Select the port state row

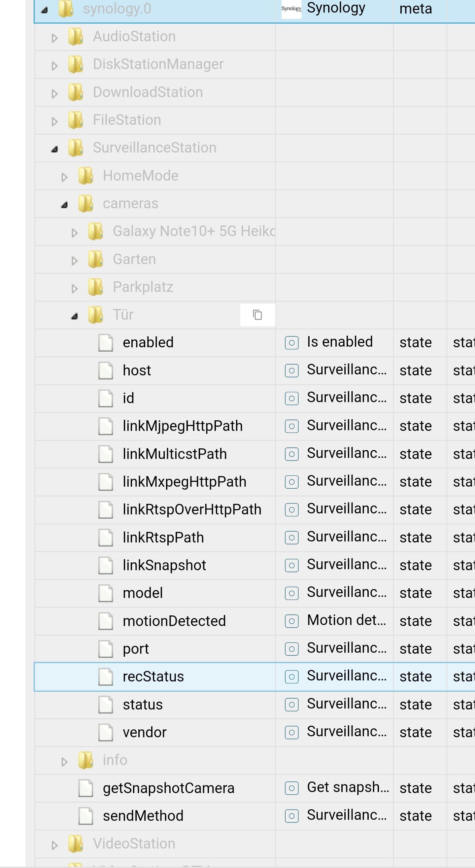coord(255,649)
